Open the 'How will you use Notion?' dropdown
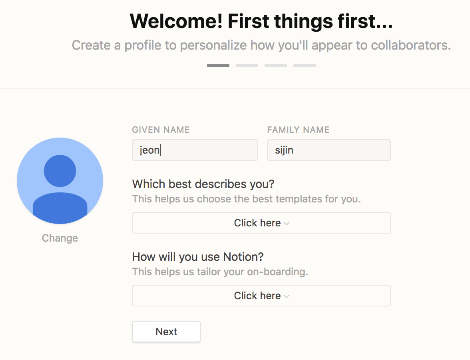Viewport: 470px width, 360px height. 261,296
